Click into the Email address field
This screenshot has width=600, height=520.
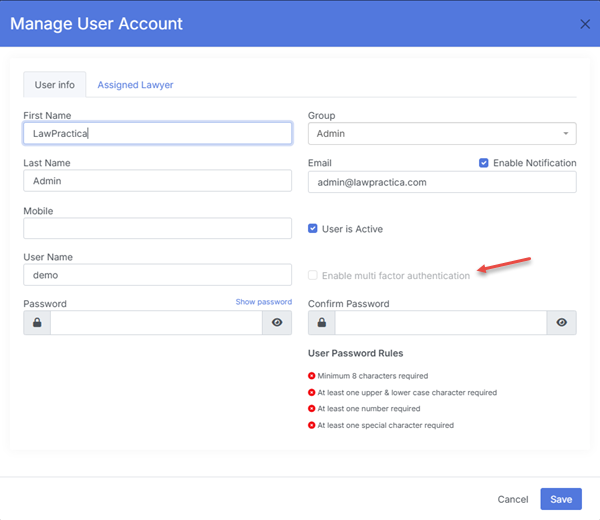441,182
